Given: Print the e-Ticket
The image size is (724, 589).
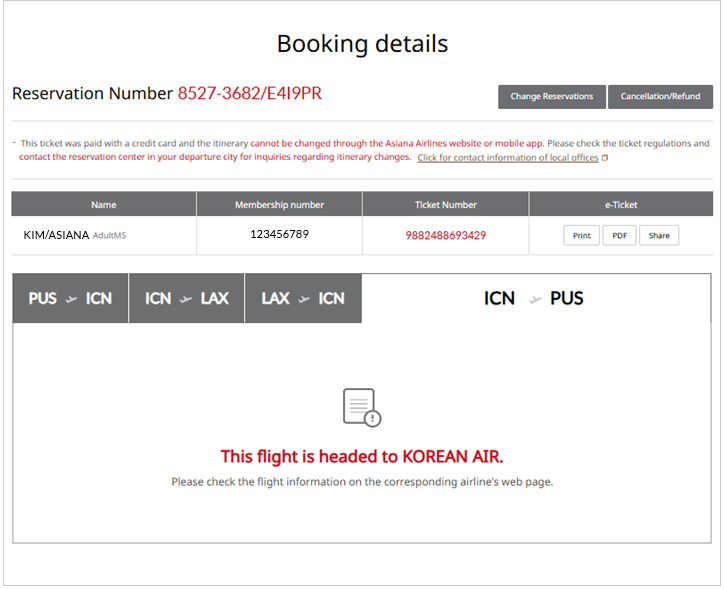Looking at the screenshot, I should tap(581, 235).
